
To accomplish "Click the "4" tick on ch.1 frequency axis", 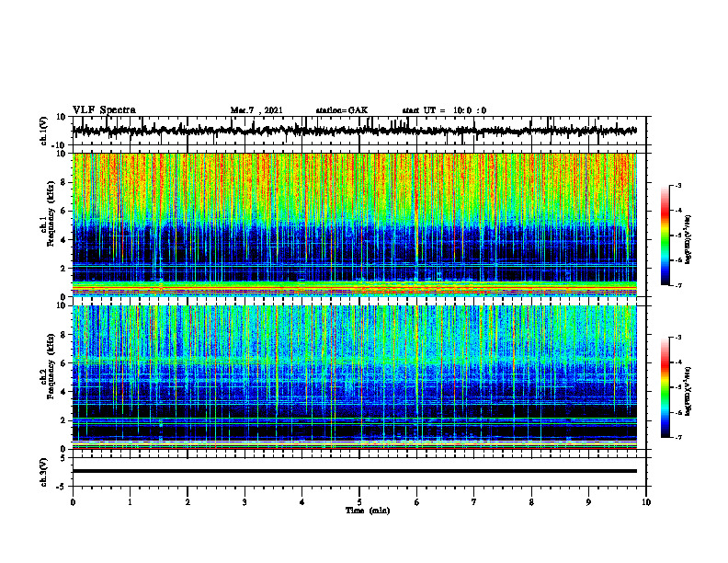I will pyautogui.click(x=63, y=240).
